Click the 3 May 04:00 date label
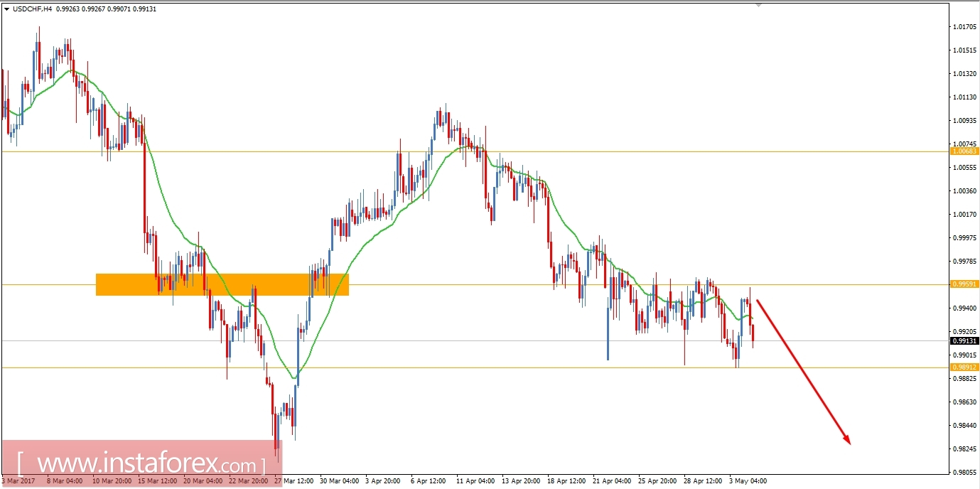 [748, 481]
